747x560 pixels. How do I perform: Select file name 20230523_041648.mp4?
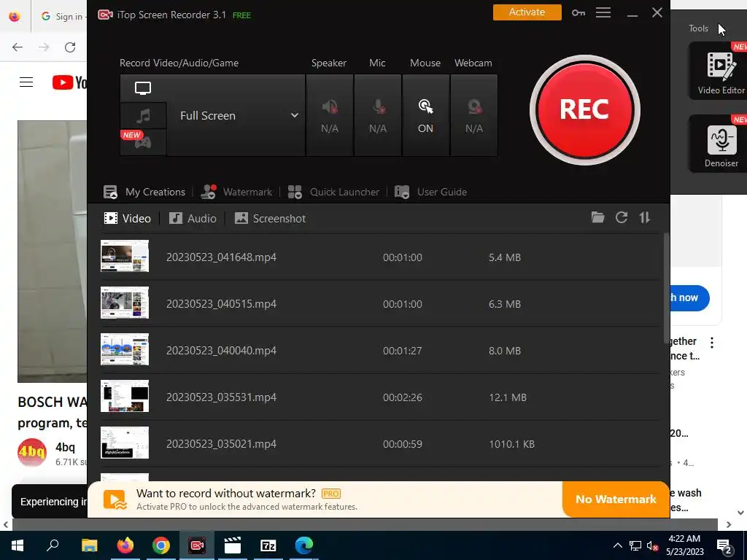[221, 257]
